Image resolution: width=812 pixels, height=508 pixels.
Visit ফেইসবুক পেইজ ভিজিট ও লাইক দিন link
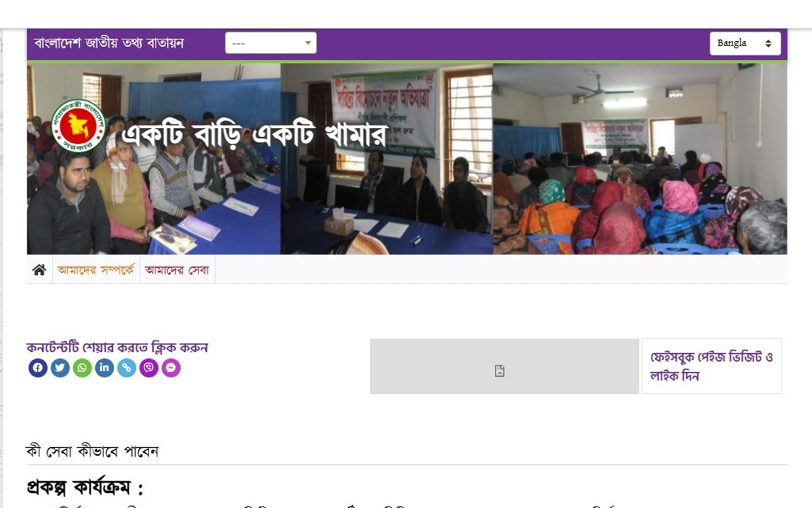click(712, 366)
